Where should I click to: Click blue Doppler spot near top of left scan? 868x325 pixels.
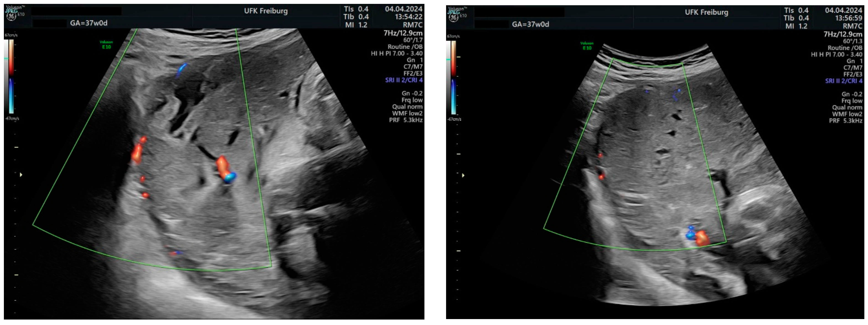click(181, 69)
